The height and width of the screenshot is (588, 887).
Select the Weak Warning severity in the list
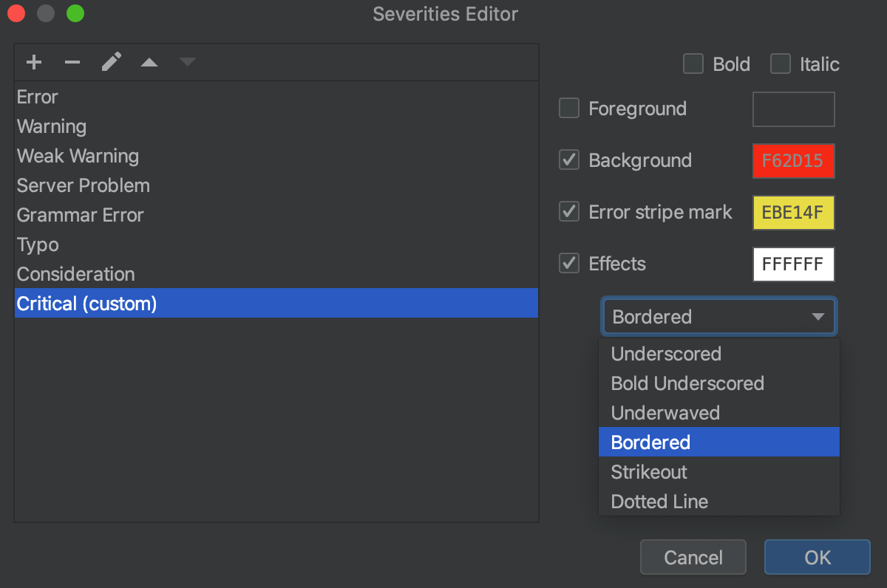77,156
